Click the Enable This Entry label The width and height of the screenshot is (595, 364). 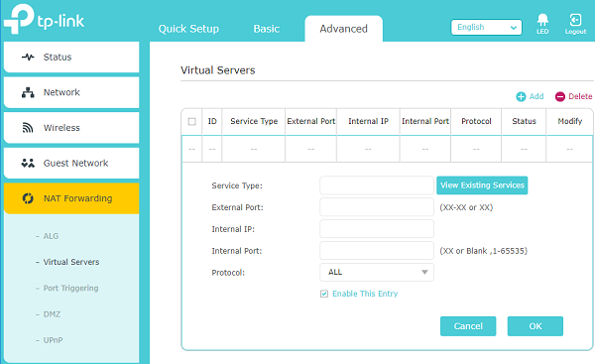pos(365,294)
